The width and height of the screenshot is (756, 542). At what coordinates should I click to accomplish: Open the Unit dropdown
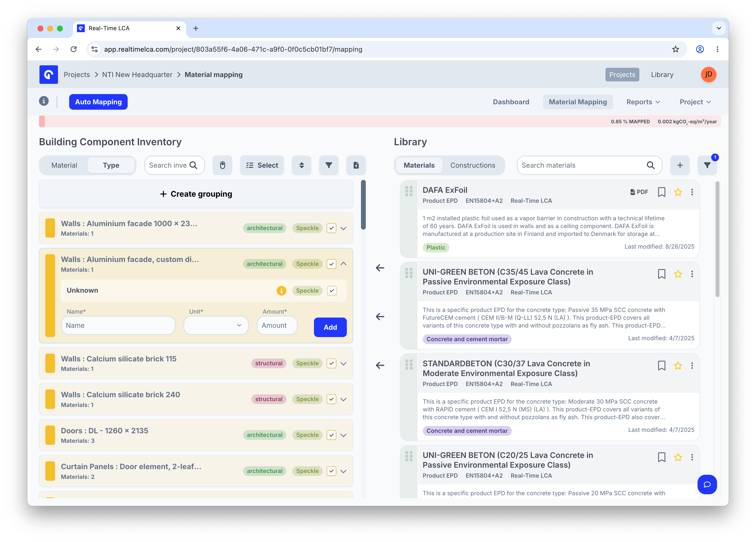[216, 325]
